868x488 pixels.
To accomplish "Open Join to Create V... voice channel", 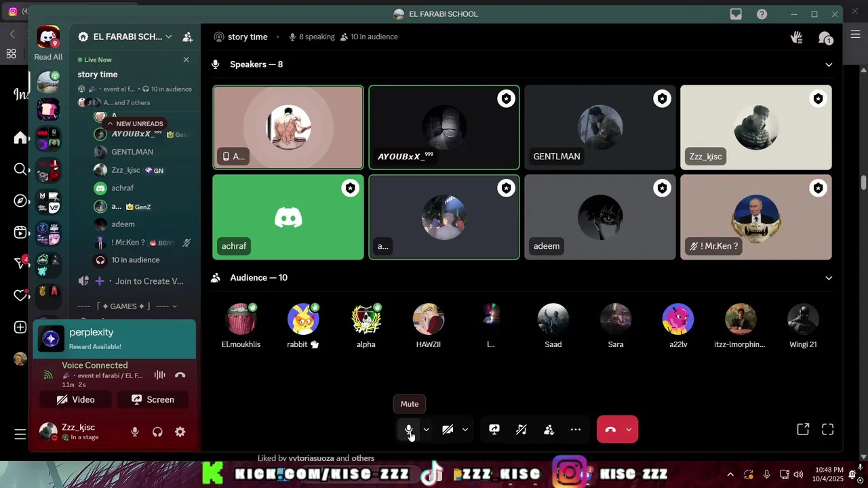I will 136,281.
